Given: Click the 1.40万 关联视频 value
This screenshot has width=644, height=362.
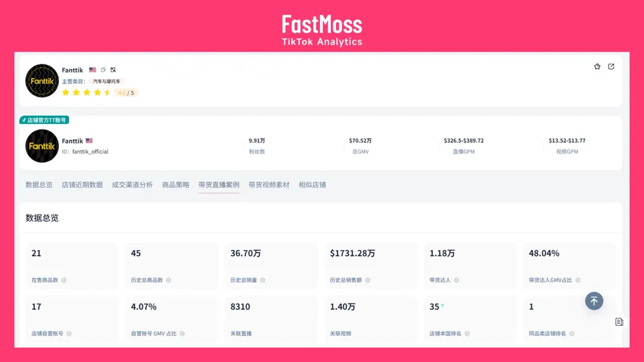Looking at the screenshot, I should (x=343, y=306).
